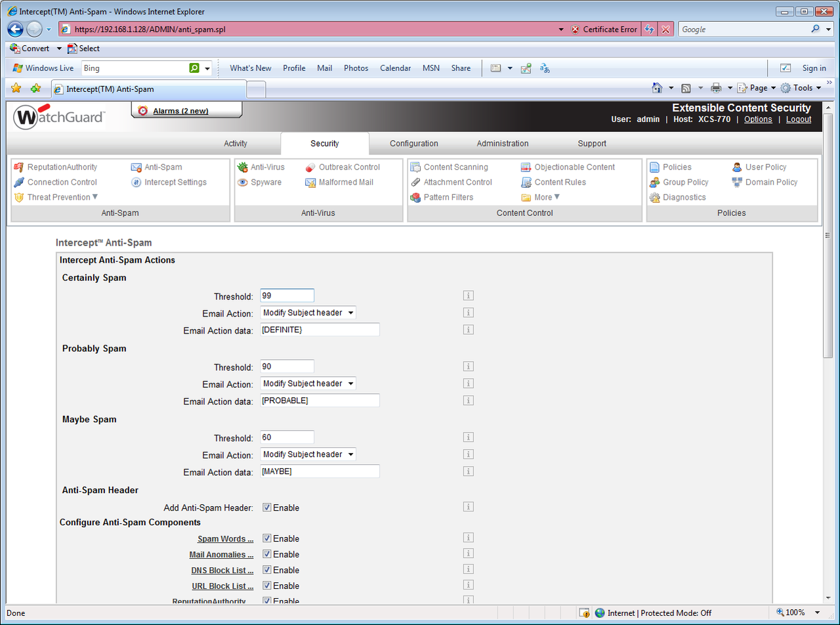Click the Favorites star icon
The width and height of the screenshot is (840, 625).
(16, 88)
